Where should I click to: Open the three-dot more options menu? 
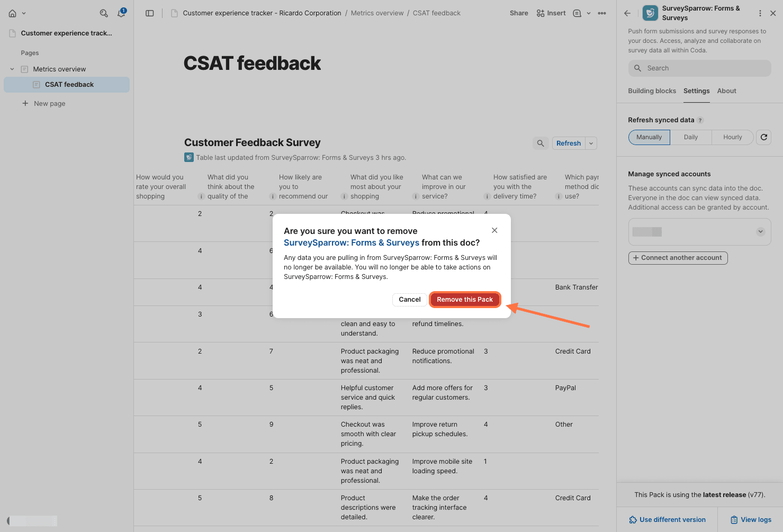tap(602, 13)
